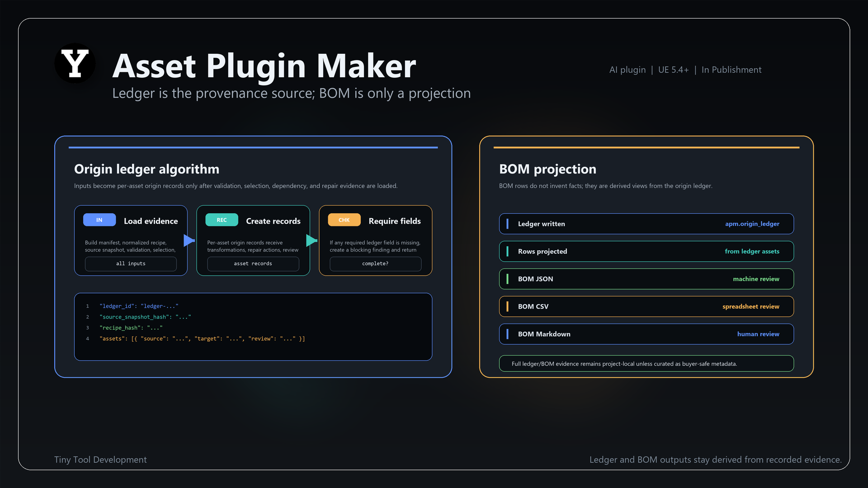Image resolution: width=868 pixels, height=488 pixels.
Task: Click the Load evidence card title
Action: 151,221
